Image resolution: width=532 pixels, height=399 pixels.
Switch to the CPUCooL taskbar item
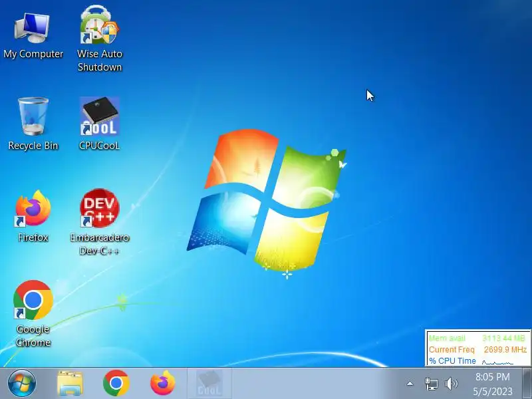coord(209,384)
